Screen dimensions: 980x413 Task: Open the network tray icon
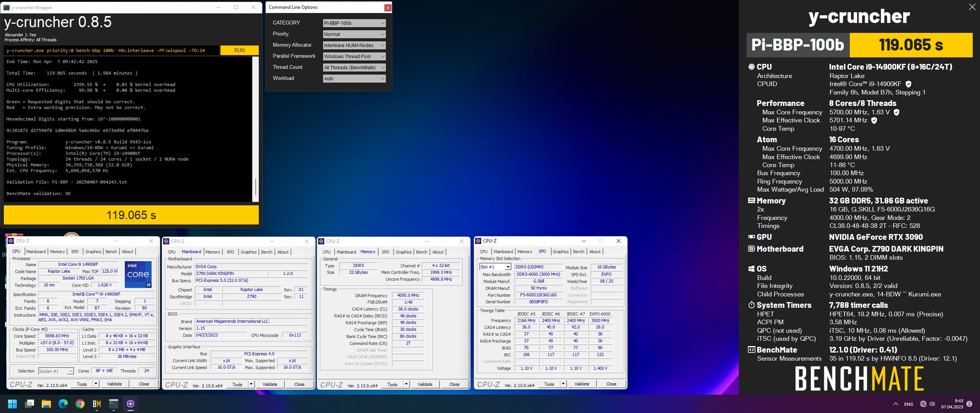[x=923, y=404]
